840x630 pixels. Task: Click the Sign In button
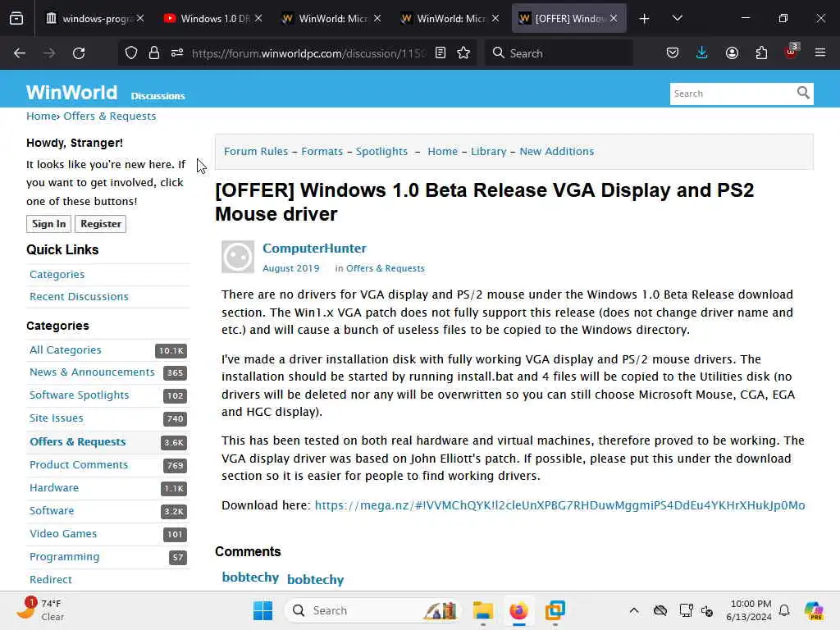tap(48, 224)
